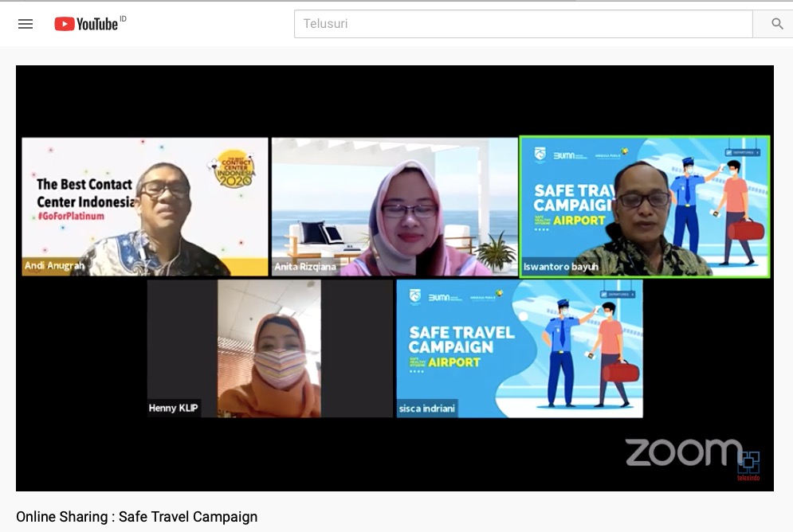The image size is (793, 532).
Task: Select Iswantoro bayuh's highlighted video tile
Action: 644,207
